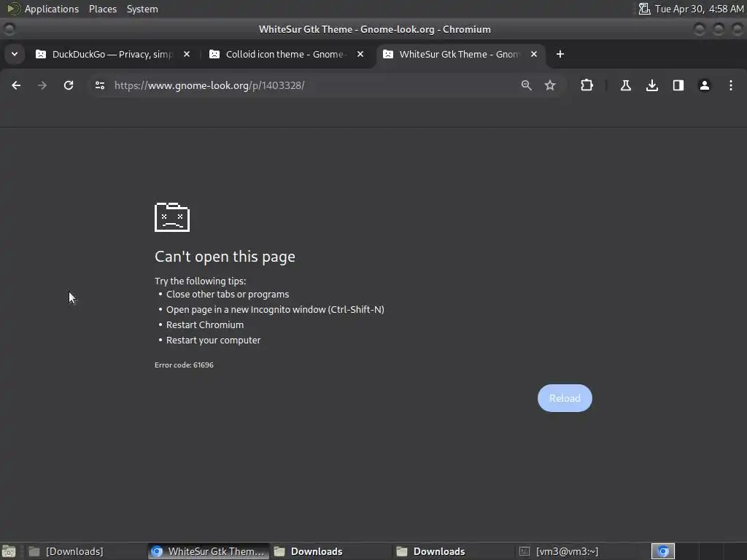Click the 'Restart Chromium' tip text
Image resolution: width=747 pixels, height=560 pixels.
tap(205, 324)
